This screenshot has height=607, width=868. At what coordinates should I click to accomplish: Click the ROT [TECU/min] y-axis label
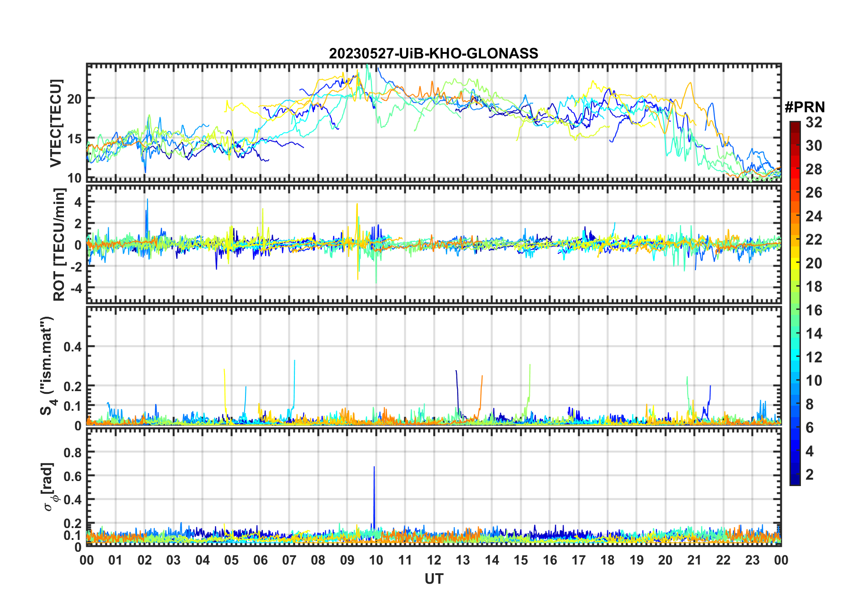pyautogui.click(x=59, y=245)
